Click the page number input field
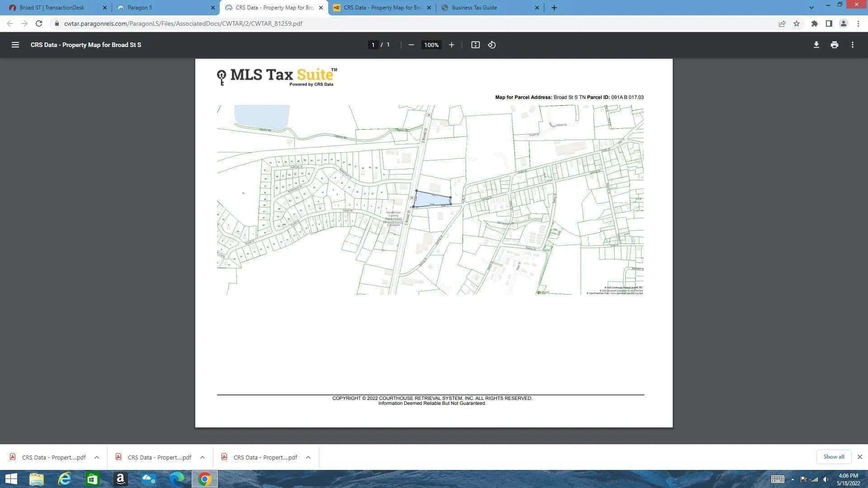 373,45
